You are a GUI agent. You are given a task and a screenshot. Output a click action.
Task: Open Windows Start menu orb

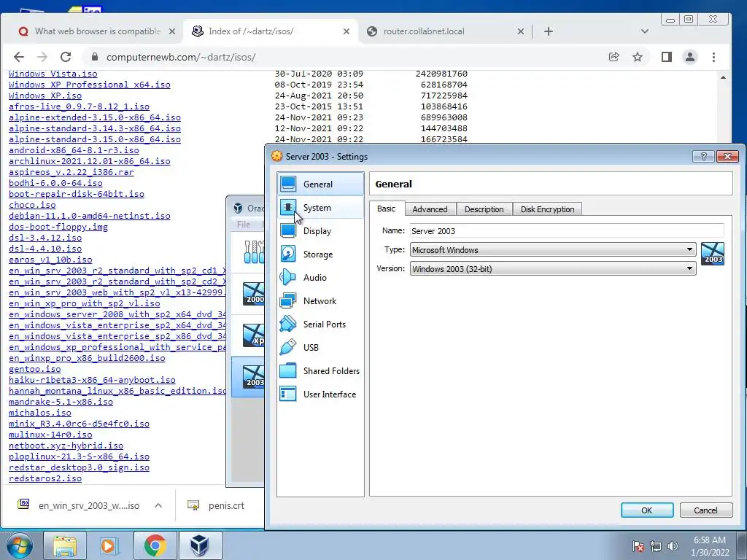19,545
